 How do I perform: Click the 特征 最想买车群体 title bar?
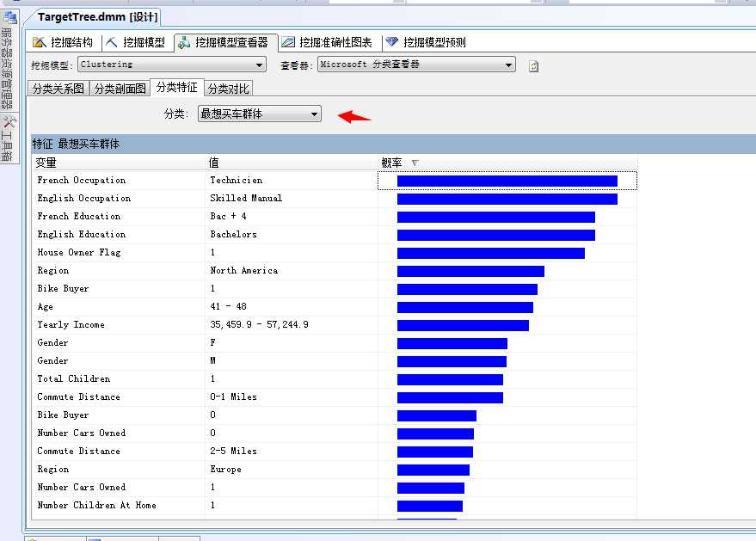[x=393, y=144]
